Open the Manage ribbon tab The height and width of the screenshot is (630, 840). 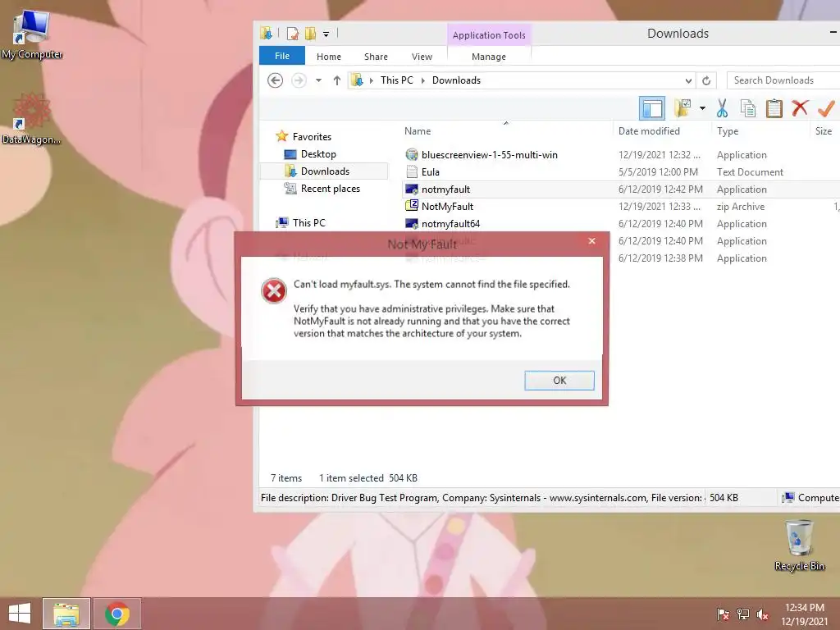click(x=489, y=57)
